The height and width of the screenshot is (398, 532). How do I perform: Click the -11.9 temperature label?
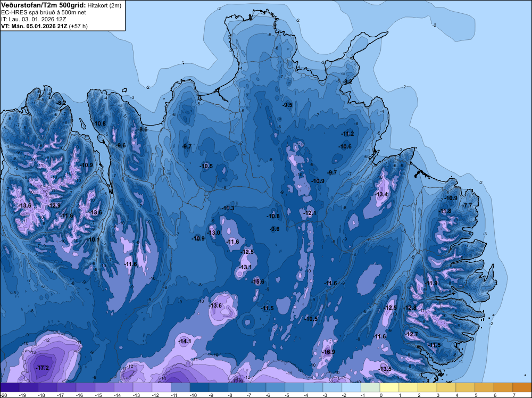(431, 283)
